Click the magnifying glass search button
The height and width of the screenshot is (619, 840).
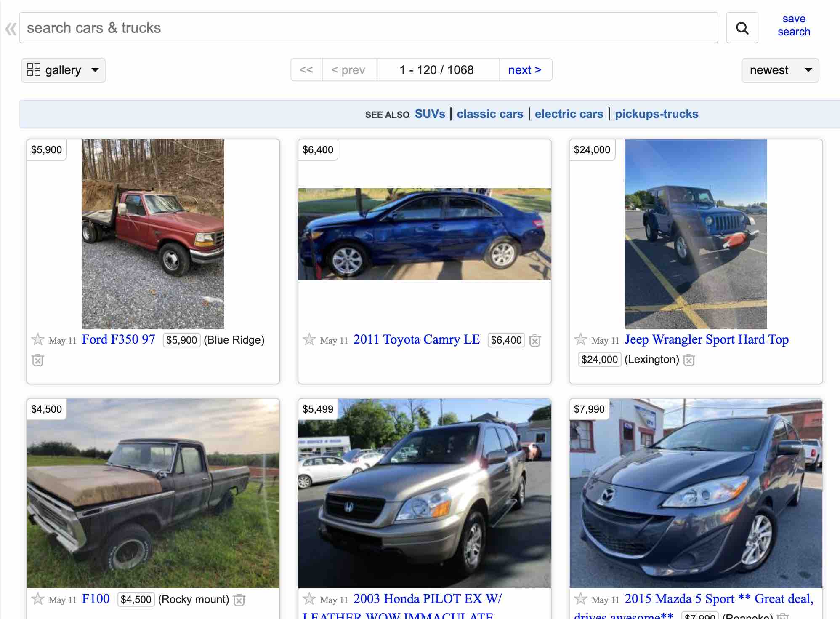[x=742, y=28]
